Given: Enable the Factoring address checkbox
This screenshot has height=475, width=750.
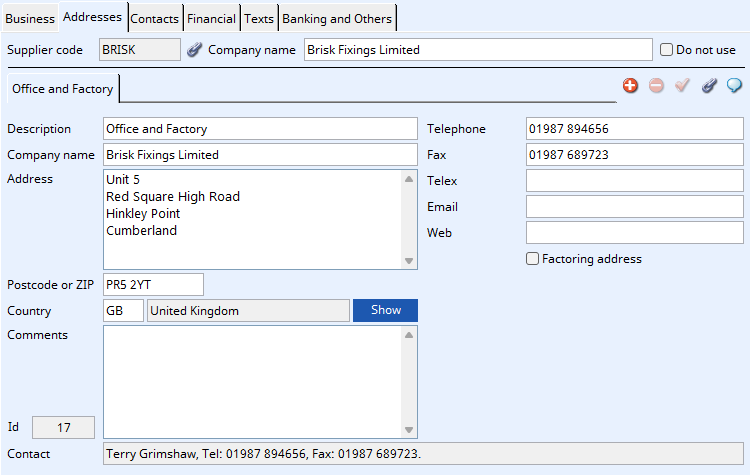Looking at the screenshot, I should pyautogui.click(x=532, y=259).
